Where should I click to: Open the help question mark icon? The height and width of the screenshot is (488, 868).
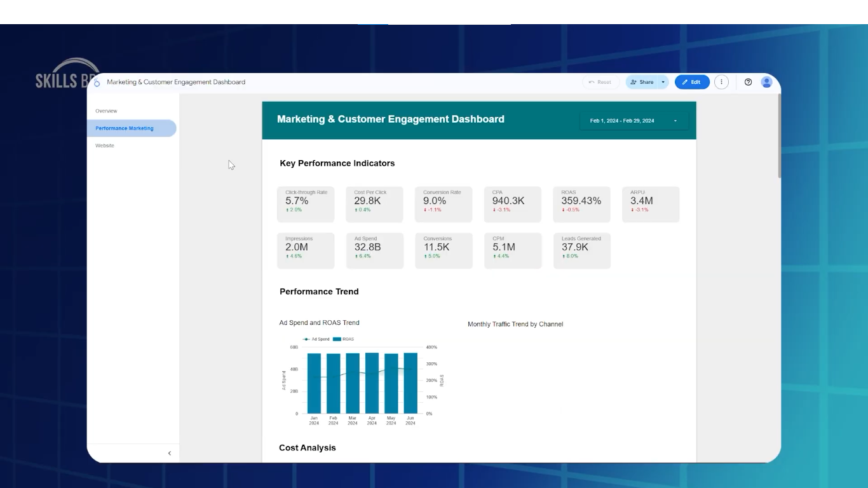tap(748, 82)
